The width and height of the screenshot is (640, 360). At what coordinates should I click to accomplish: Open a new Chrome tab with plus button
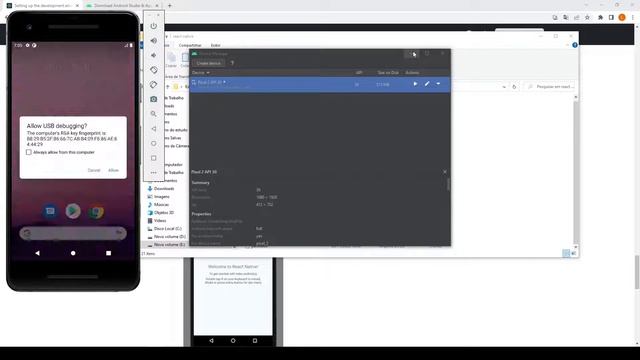170,6
